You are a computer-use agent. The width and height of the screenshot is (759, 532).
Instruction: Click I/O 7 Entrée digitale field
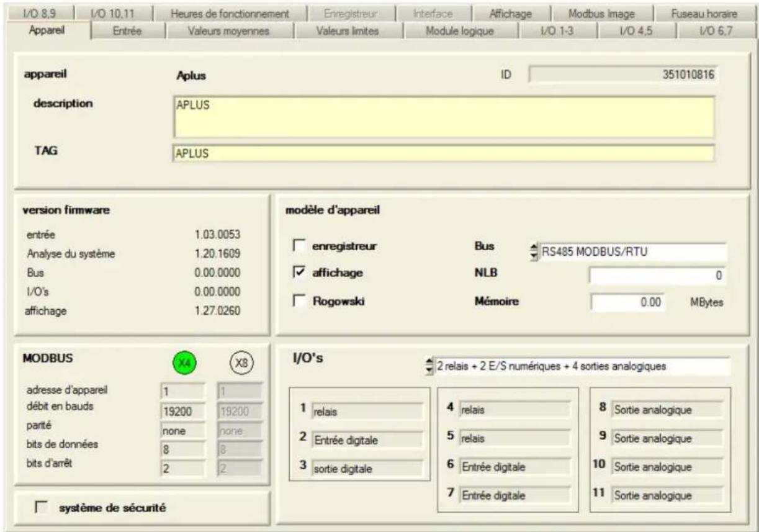514,496
